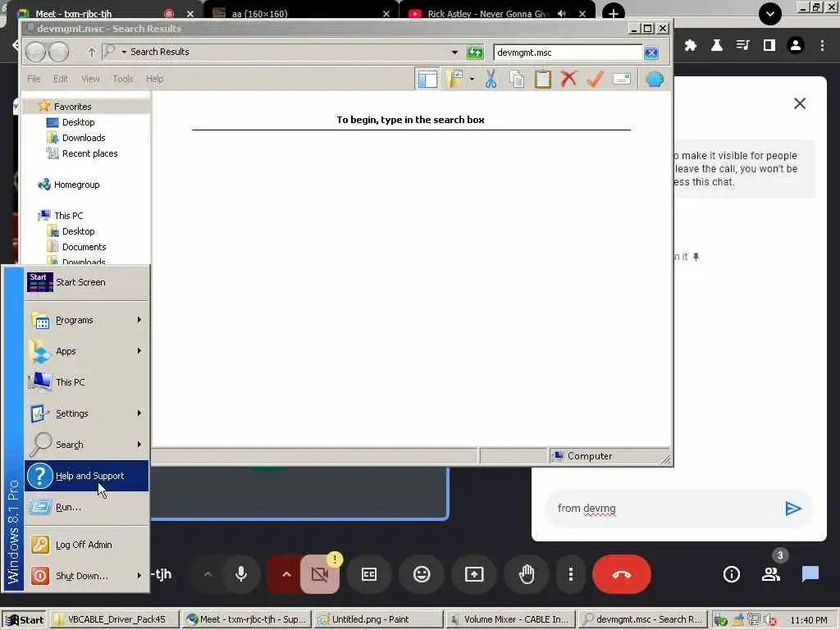Turn on camera in Meet

[x=320, y=574]
